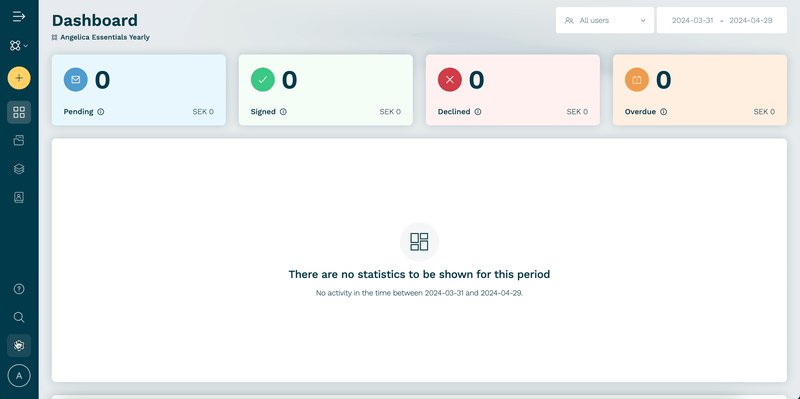Click the info icon next to Signed
This screenshot has width=800, height=399.
point(283,112)
